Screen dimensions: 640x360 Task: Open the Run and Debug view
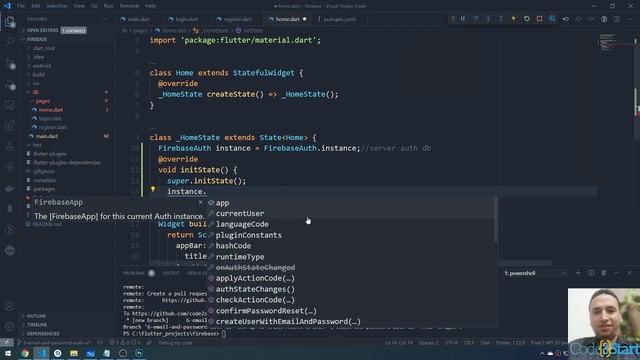[x=10, y=84]
